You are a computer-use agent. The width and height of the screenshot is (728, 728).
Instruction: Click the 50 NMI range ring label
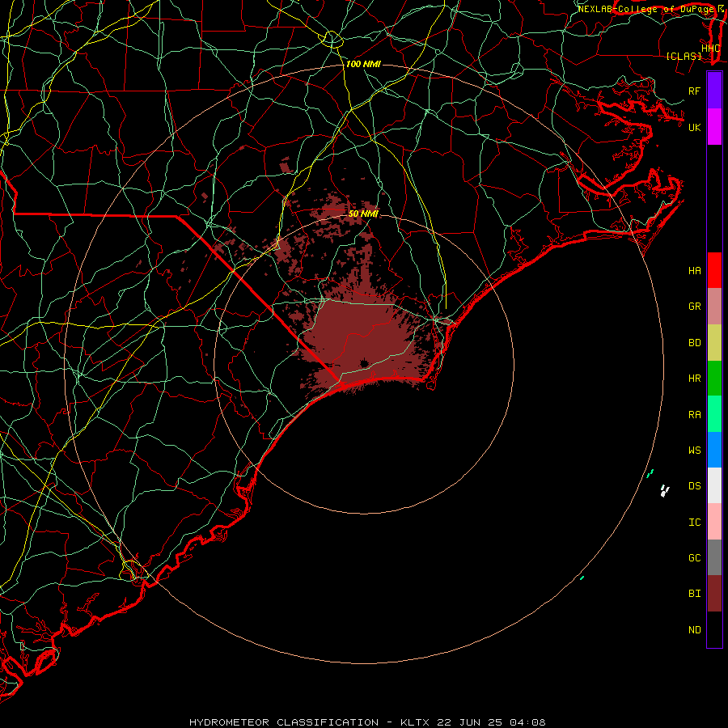[363, 214]
